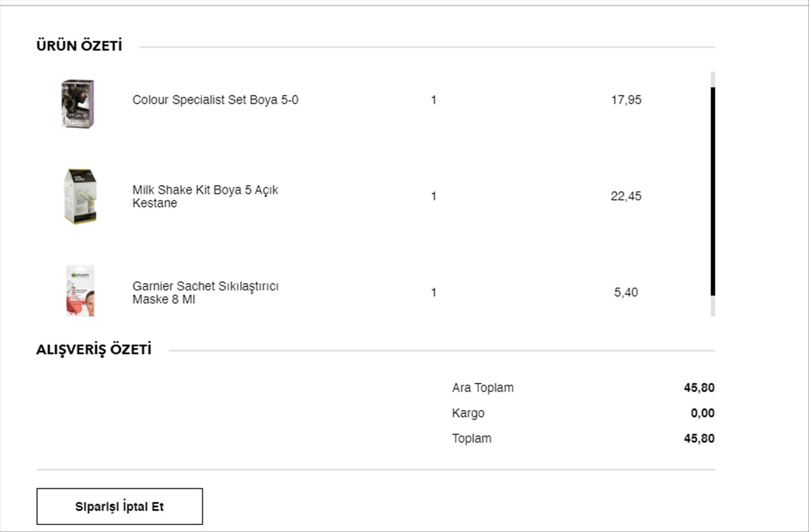Click the Kargo amount 0,00
The width and height of the screenshot is (809, 532).
[703, 413]
